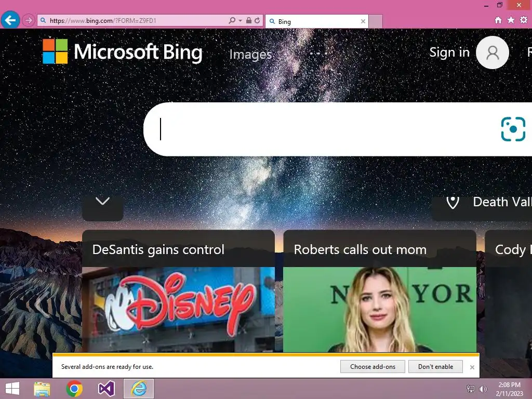
Task: Open Visual Studio from the taskbar
Action: (x=106, y=389)
